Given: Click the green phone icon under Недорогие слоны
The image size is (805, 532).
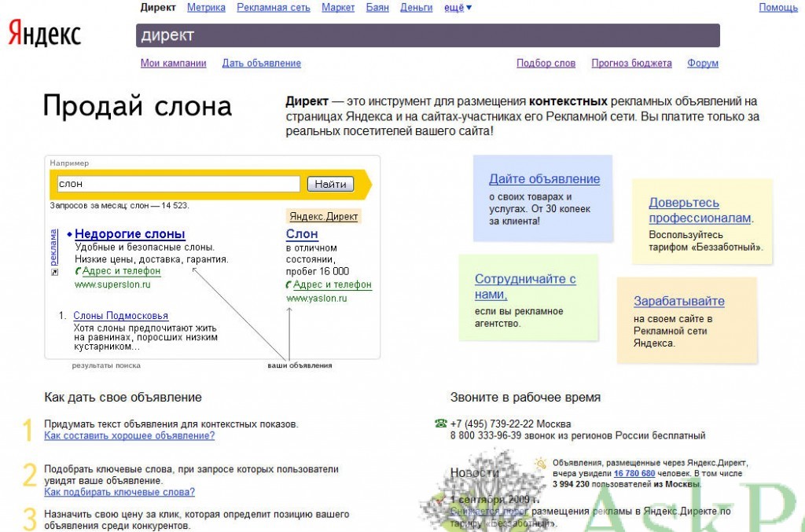Looking at the screenshot, I should tap(78, 271).
